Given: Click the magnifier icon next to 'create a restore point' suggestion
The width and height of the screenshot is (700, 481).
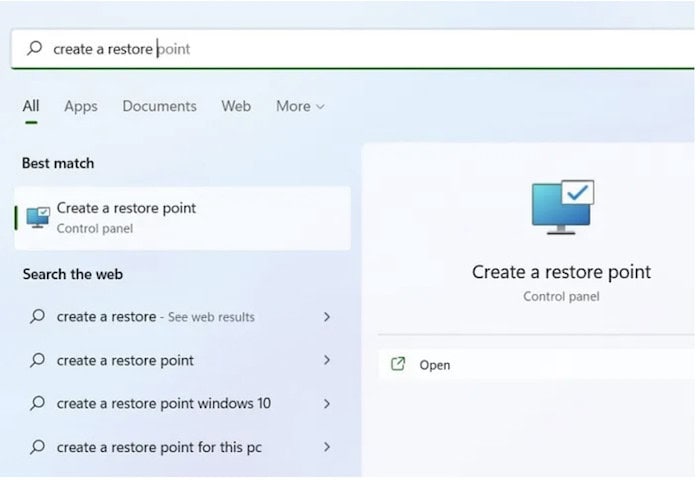Looking at the screenshot, I should (x=38, y=360).
